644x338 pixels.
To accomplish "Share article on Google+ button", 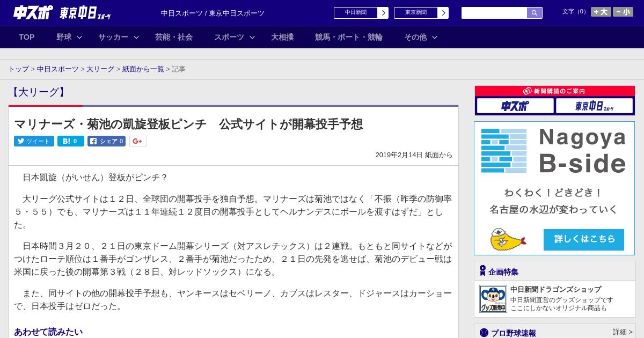I will click(x=137, y=141).
